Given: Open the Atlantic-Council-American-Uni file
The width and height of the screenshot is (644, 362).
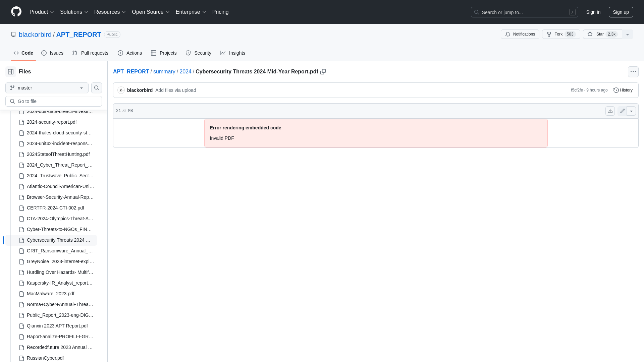Looking at the screenshot, I should (60, 186).
